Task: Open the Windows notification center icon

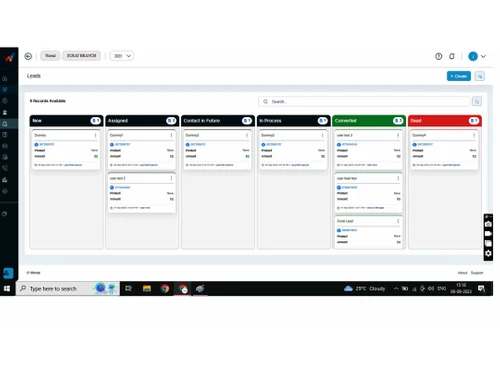Action: 481,288
